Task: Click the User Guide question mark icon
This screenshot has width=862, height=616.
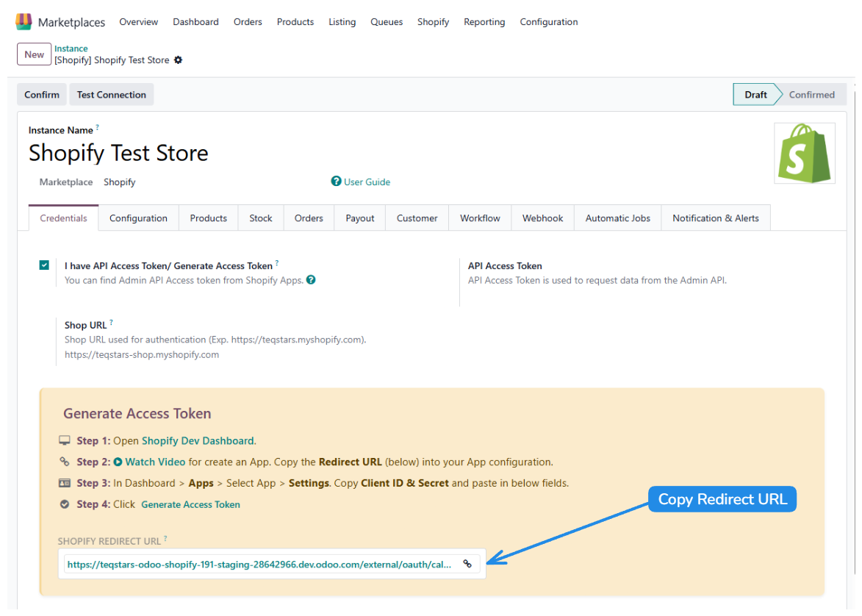Action: coord(336,181)
